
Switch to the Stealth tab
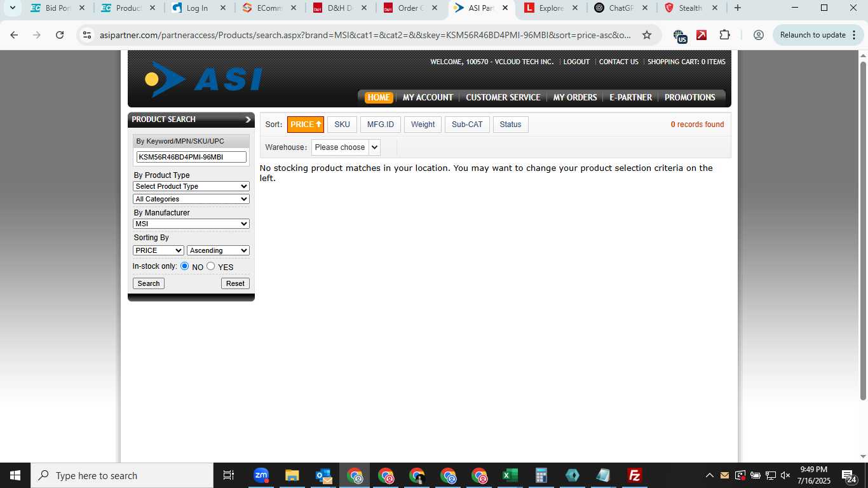(690, 8)
